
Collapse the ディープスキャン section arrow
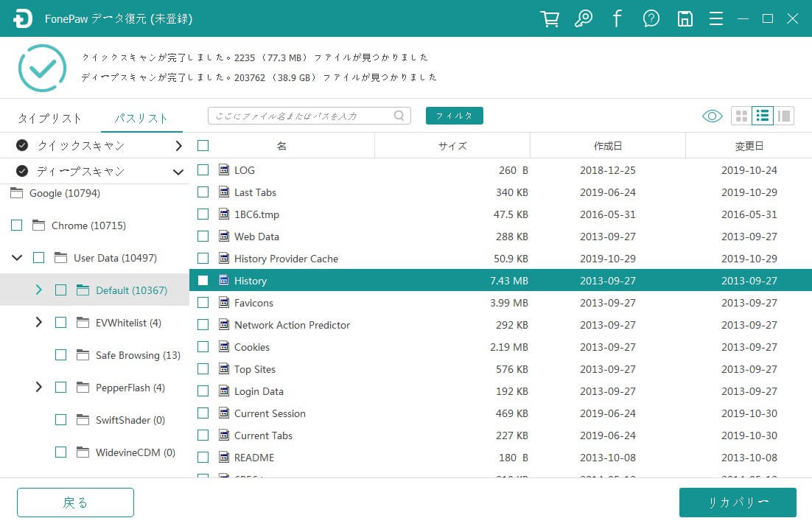click(x=178, y=172)
